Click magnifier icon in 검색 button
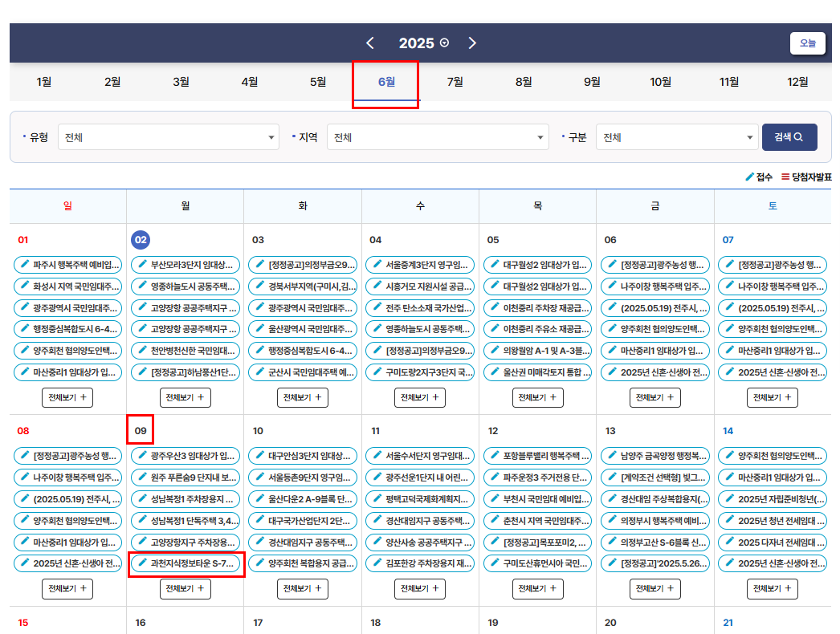Screen dimensions: 840x634 798,137
